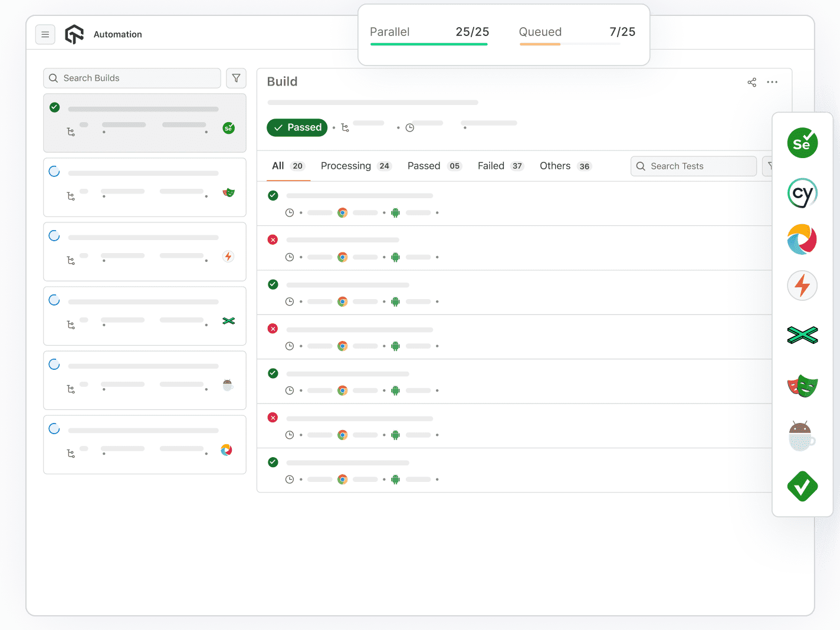This screenshot has height=630, width=840.
Task: Open the three-dot more options menu
Action: [772, 83]
